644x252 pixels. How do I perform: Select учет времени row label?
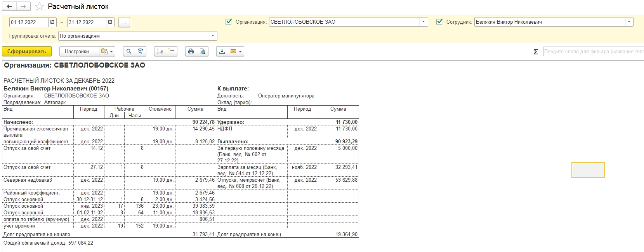click(19, 226)
